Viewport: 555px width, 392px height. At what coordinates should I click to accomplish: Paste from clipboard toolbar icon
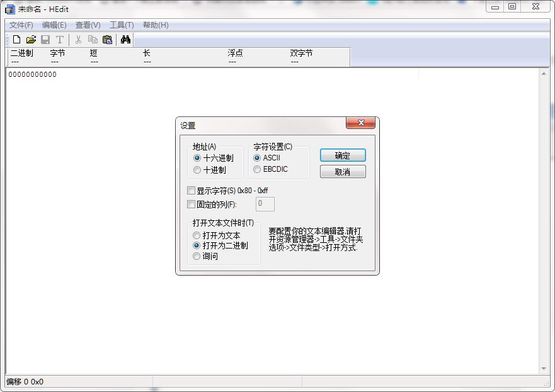click(x=107, y=40)
